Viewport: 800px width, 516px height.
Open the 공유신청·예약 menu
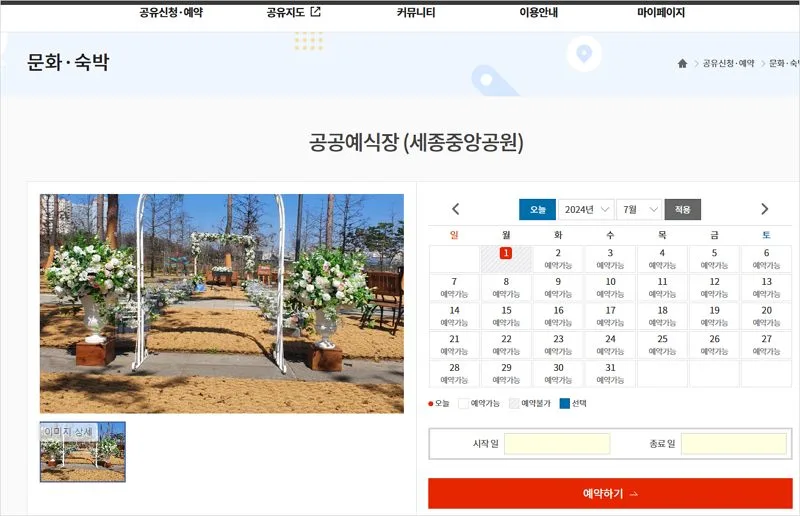pyautogui.click(x=170, y=13)
